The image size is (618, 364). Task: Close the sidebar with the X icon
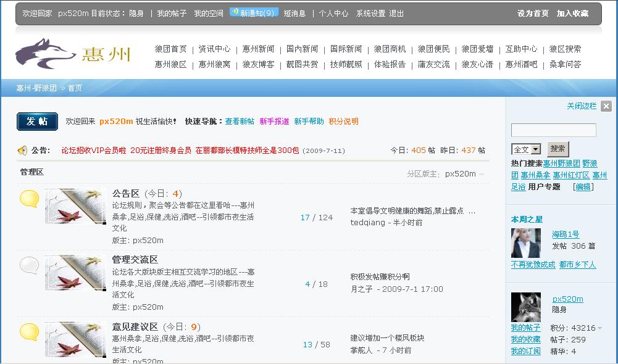pos(606,106)
